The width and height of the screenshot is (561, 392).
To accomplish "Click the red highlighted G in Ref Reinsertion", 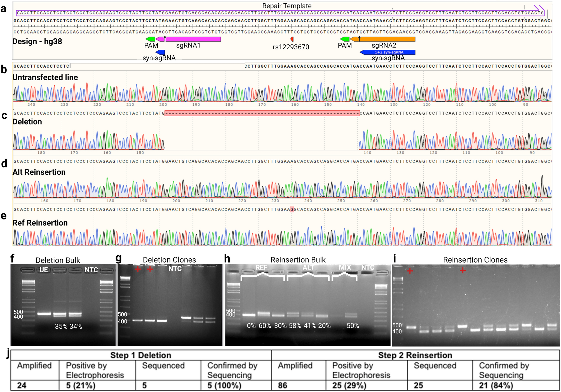I will [292, 209].
